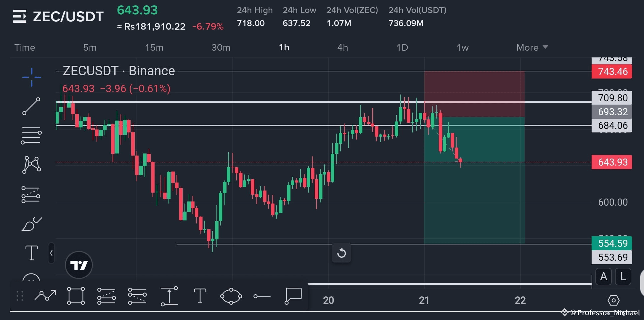Click the 554.59 take-profit price label
The image size is (644, 320).
coord(612,243)
